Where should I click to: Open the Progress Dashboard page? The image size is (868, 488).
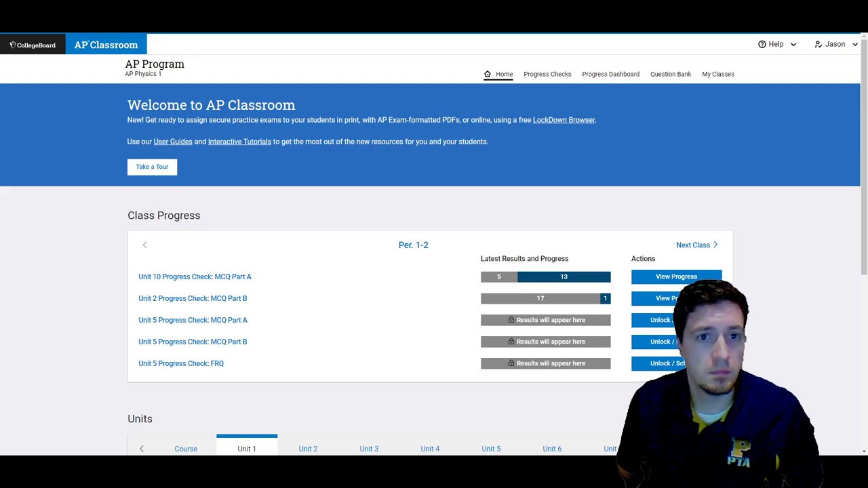tap(610, 74)
